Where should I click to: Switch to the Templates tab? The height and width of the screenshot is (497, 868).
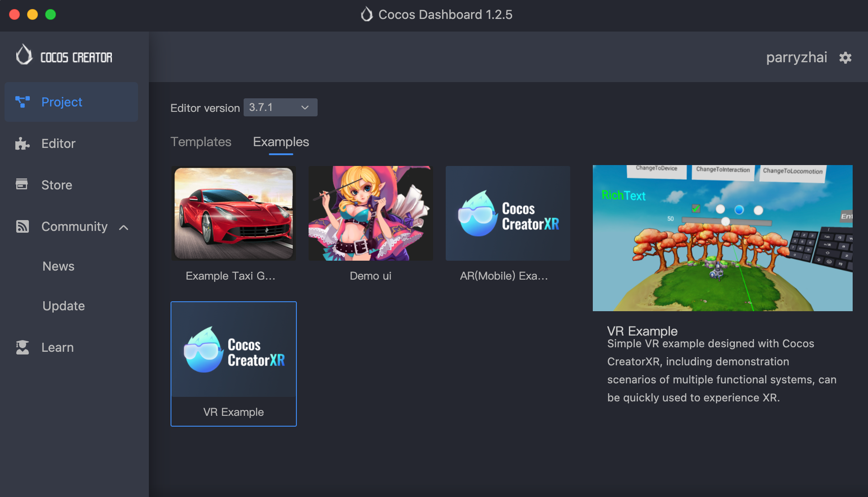tap(201, 142)
